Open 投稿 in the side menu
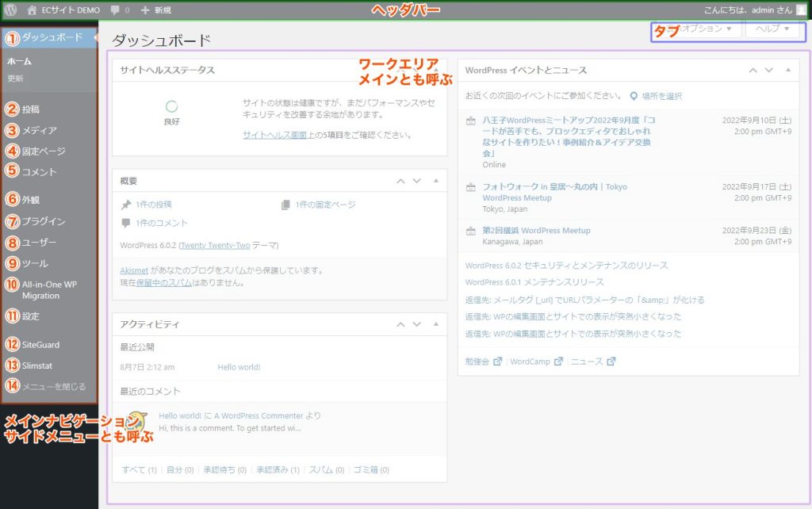The image size is (812, 509). click(x=31, y=109)
